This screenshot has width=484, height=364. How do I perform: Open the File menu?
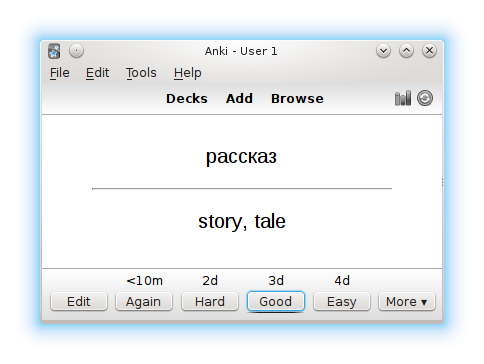point(60,73)
